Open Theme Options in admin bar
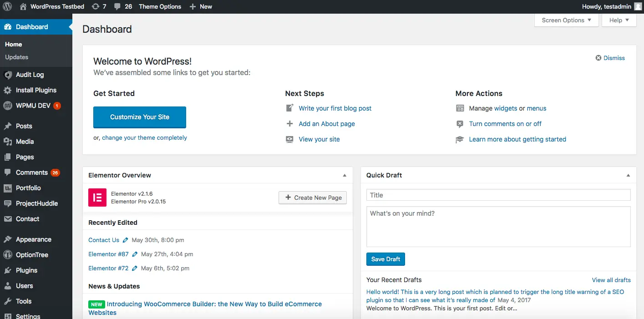The width and height of the screenshot is (644, 319). point(160,6)
